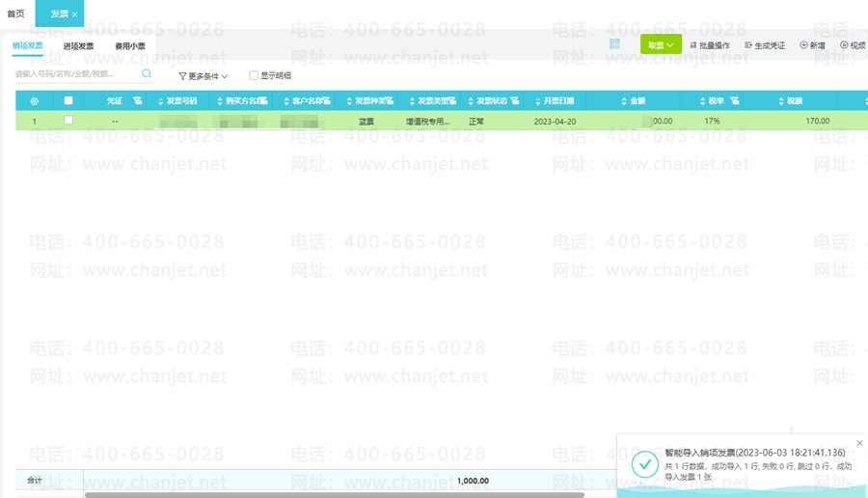Click the 新增 button
This screenshot has height=498, width=868.
tap(812, 45)
